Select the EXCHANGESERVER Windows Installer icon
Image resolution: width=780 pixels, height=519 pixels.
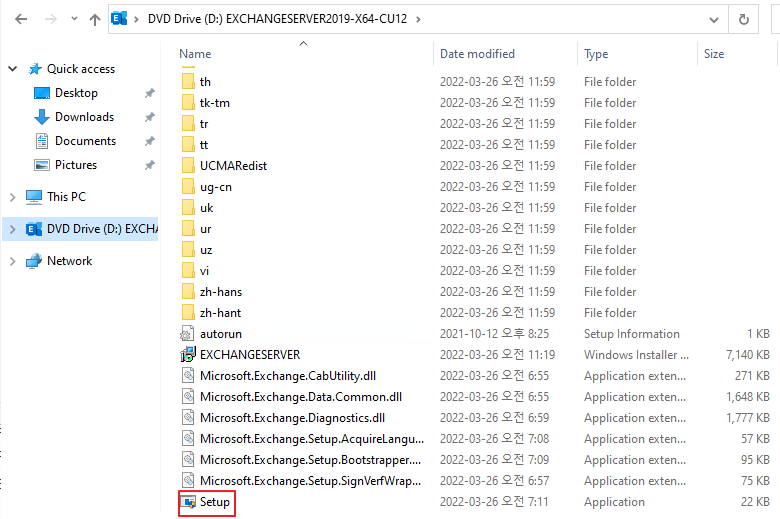(188, 355)
